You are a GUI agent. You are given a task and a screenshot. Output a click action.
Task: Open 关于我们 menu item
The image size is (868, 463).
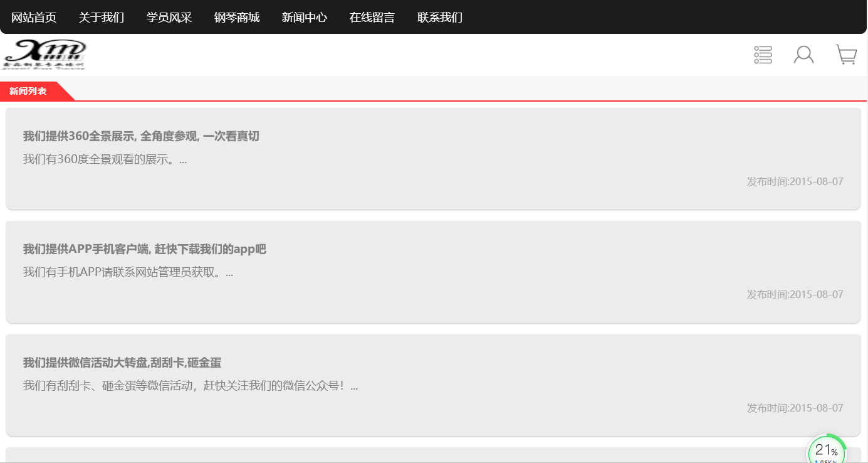pyautogui.click(x=102, y=18)
